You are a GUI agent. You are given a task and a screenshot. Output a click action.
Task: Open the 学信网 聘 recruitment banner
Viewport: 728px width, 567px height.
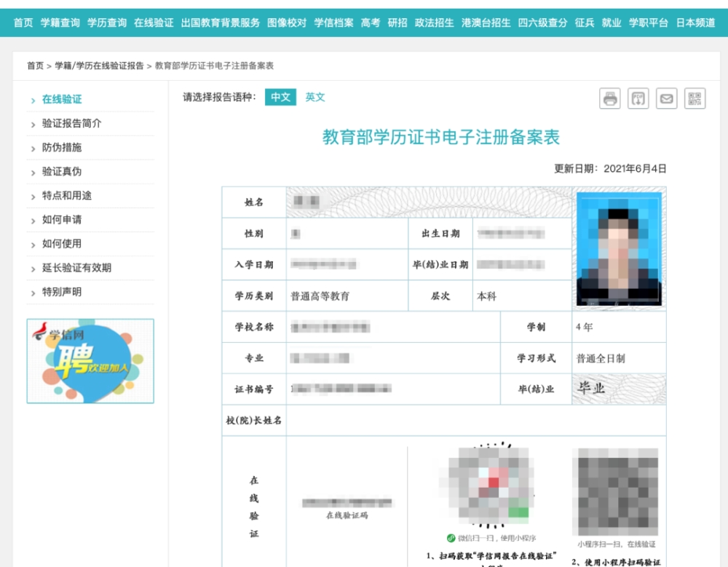click(x=90, y=361)
